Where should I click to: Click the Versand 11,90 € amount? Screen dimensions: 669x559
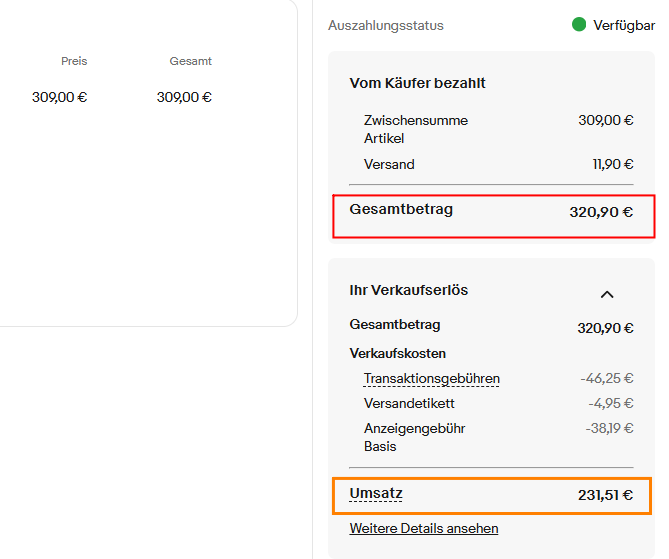613,164
